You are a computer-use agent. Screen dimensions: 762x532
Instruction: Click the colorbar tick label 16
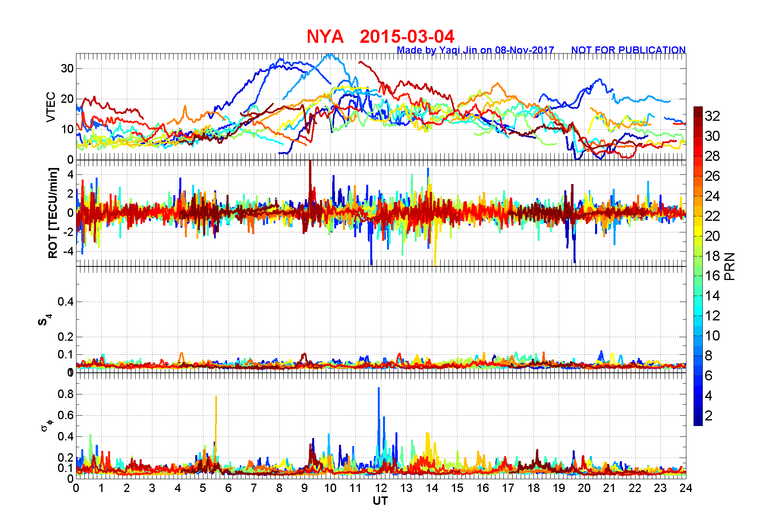[712, 276]
